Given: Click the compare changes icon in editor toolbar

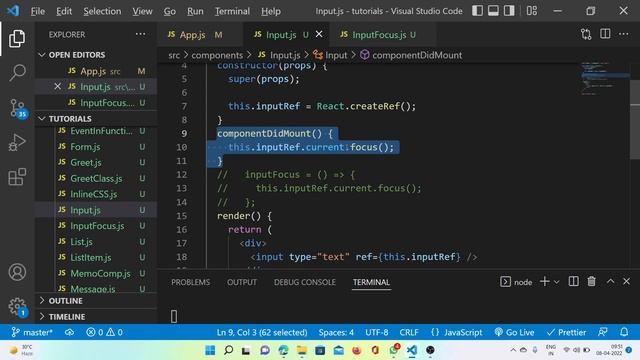Looking at the screenshot, I should click(x=586, y=34).
